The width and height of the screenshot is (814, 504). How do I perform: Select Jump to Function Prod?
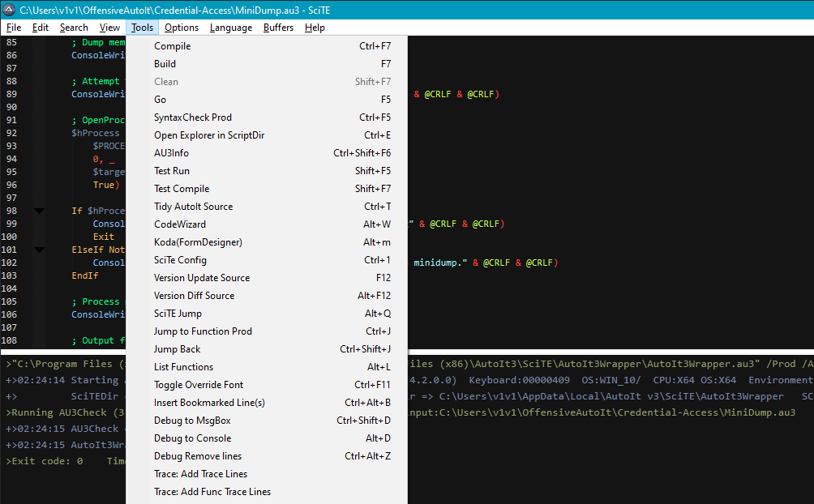267,331
